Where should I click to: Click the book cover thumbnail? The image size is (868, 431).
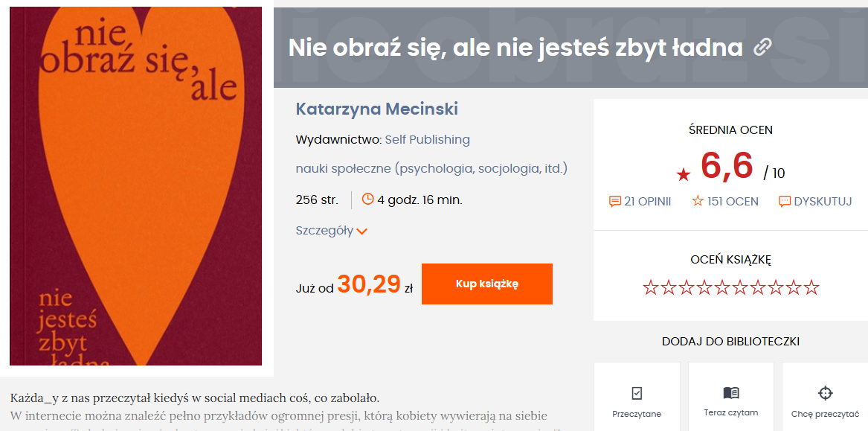point(135,186)
